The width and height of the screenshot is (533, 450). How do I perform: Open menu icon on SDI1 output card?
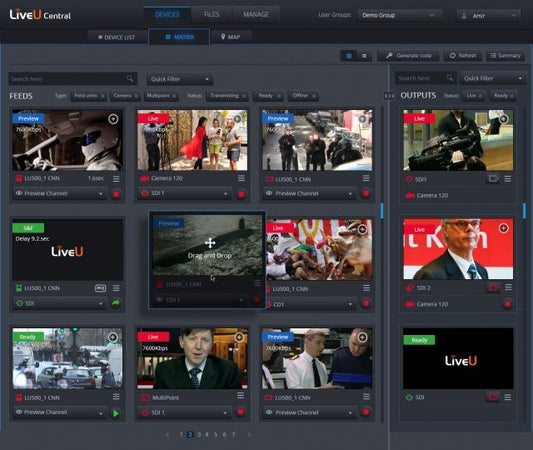click(x=508, y=179)
